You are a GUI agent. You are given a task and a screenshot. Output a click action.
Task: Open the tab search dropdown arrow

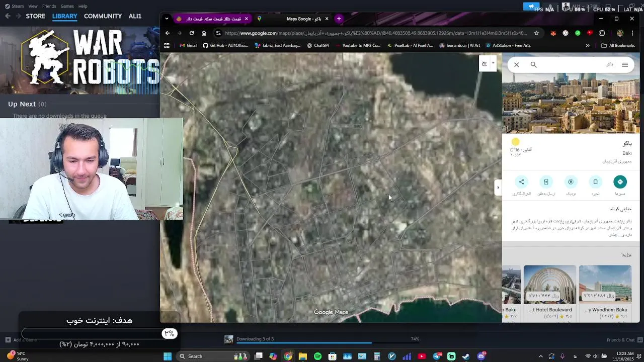click(167, 19)
